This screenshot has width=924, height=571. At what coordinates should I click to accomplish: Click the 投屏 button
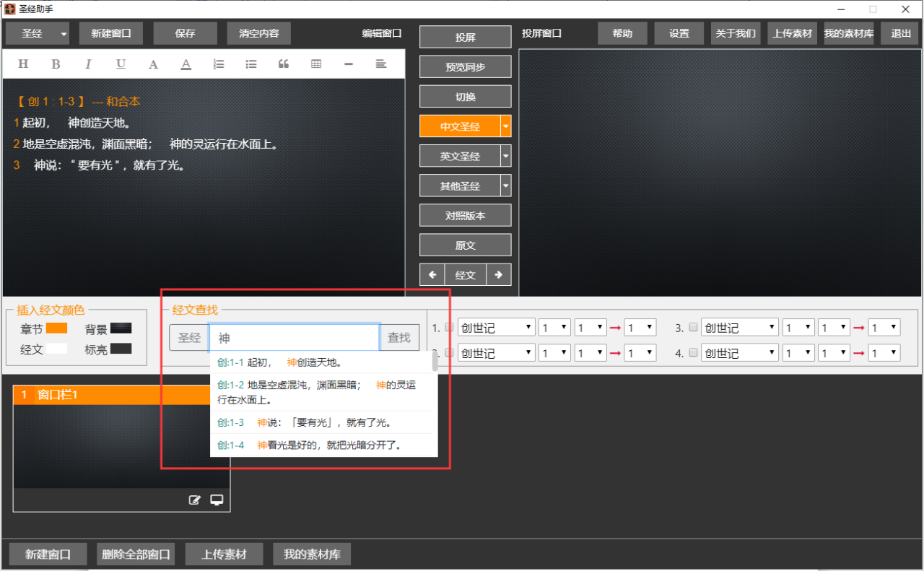(x=465, y=38)
